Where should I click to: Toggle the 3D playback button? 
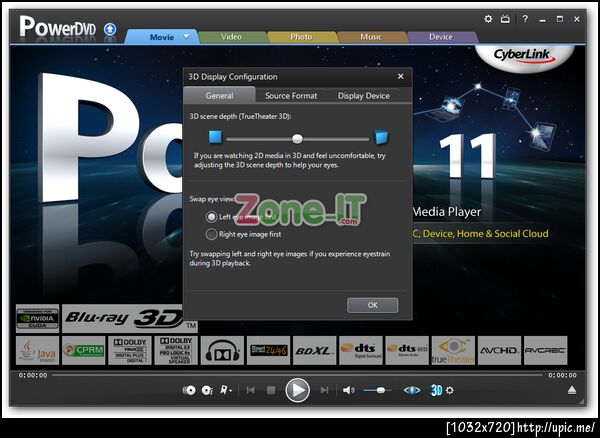(436, 390)
